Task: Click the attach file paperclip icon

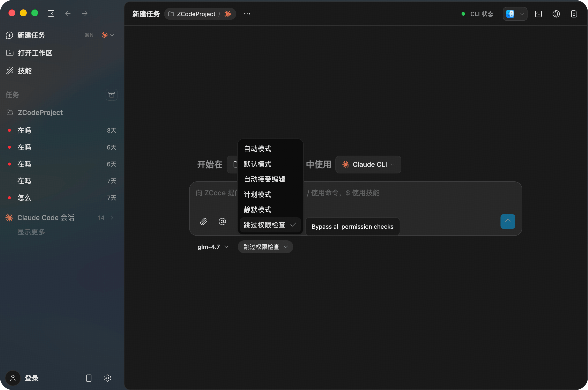Action: tap(203, 221)
